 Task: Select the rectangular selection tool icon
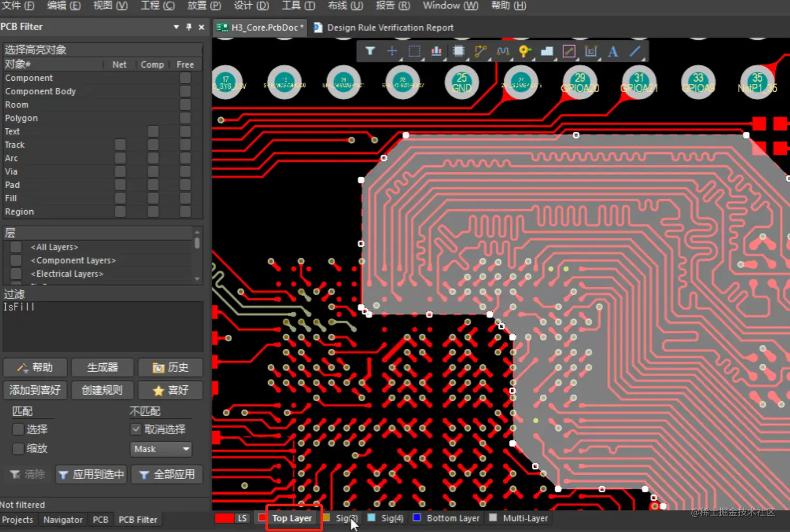414,51
